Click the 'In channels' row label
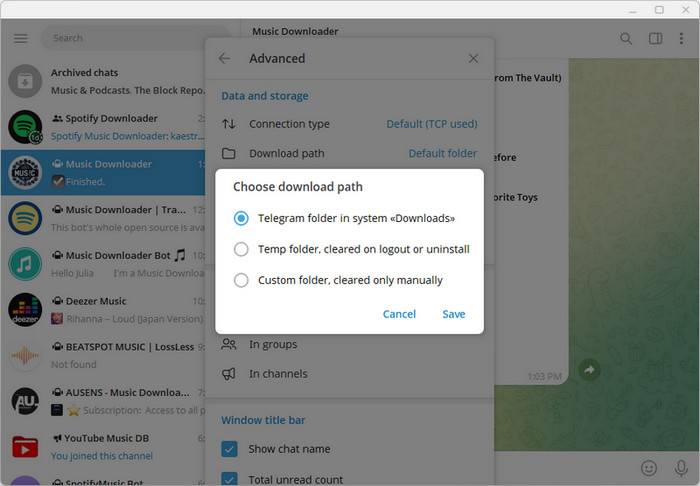The width and height of the screenshot is (700, 486). click(278, 374)
